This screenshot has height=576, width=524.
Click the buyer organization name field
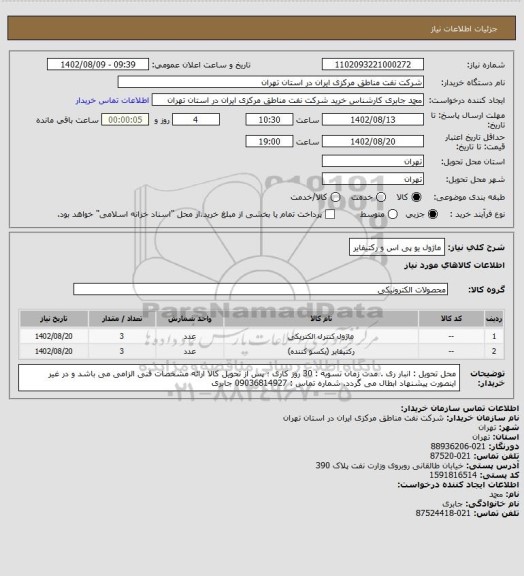270,82
